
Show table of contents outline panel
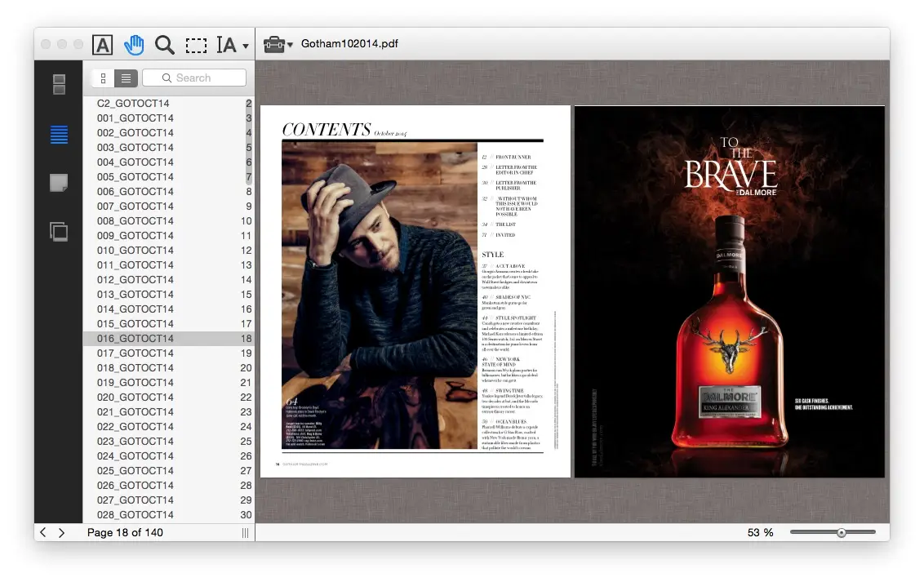pos(59,135)
